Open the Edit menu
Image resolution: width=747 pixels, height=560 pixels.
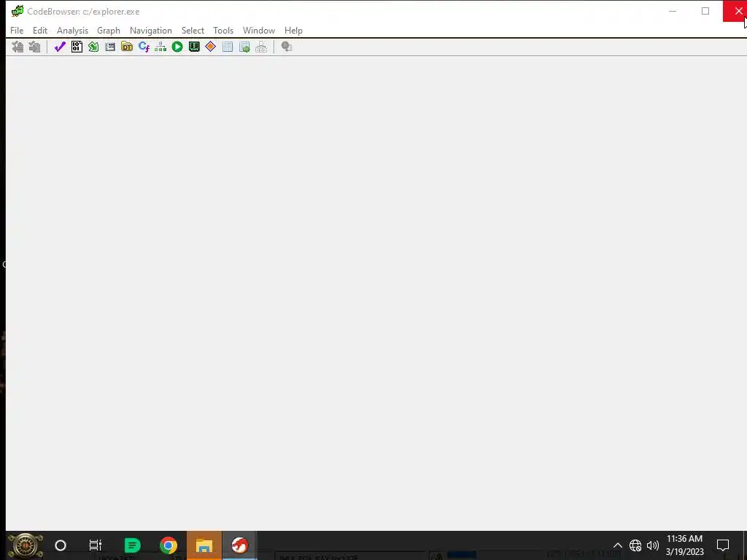point(40,31)
